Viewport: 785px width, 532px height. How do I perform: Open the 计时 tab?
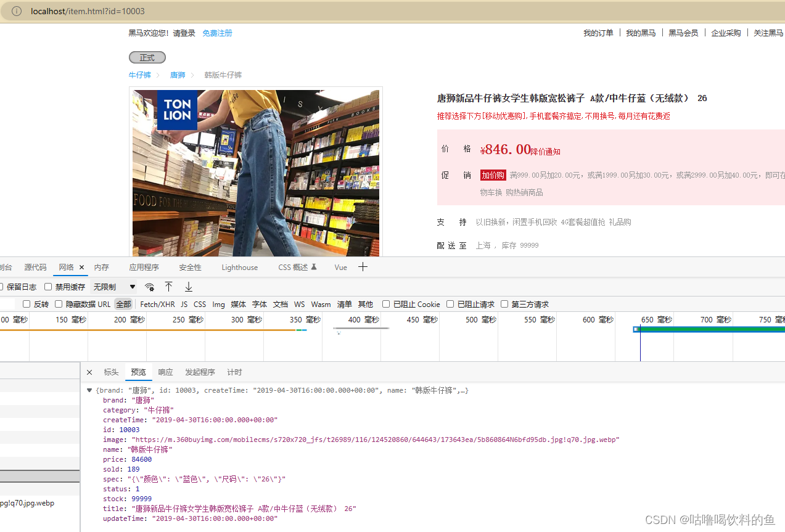pyautogui.click(x=235, y=372)
